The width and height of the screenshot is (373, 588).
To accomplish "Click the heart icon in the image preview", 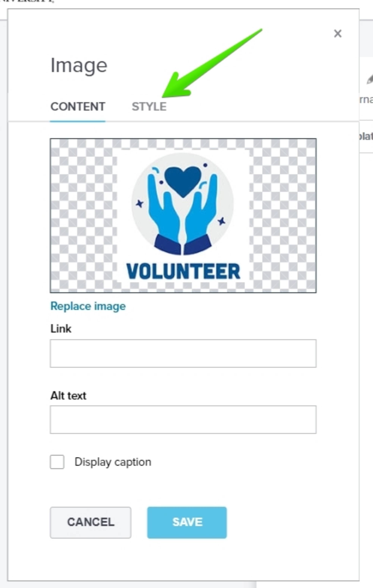I will pos(183,181).
